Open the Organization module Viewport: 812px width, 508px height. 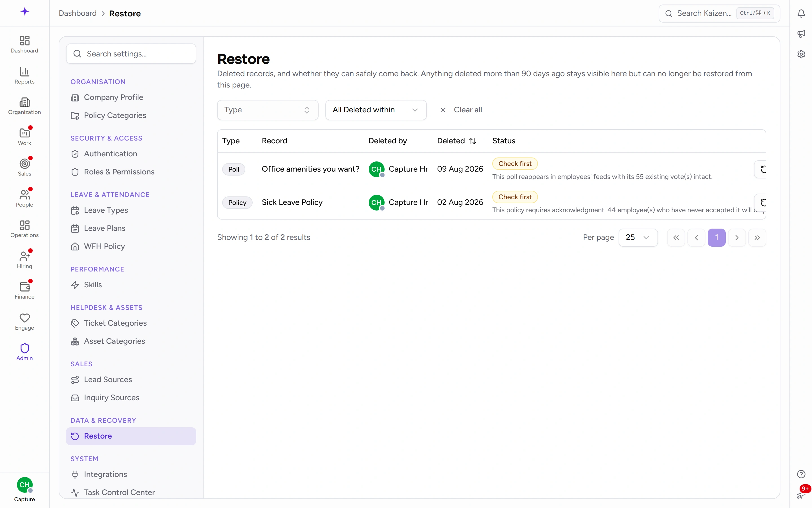[x=25, y=106]
